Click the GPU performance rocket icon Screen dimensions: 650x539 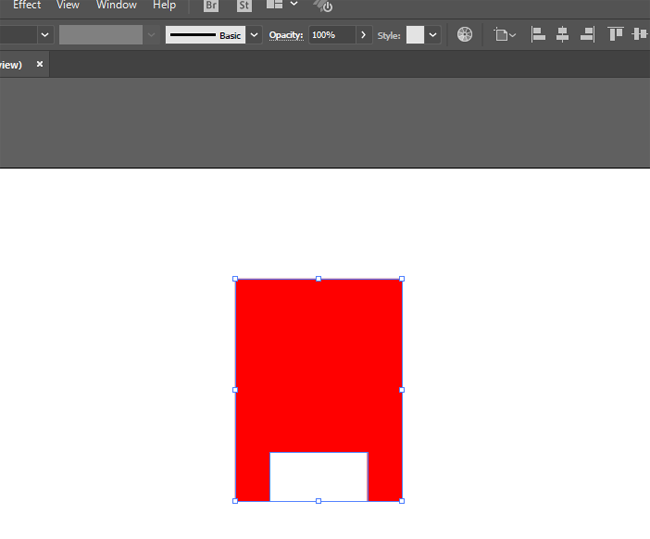point(323,6)
